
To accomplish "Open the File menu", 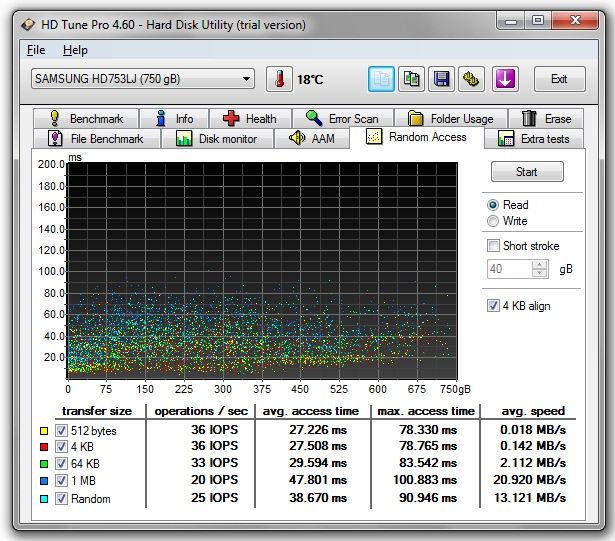I will pyautogui.click(x=36, y=50).
